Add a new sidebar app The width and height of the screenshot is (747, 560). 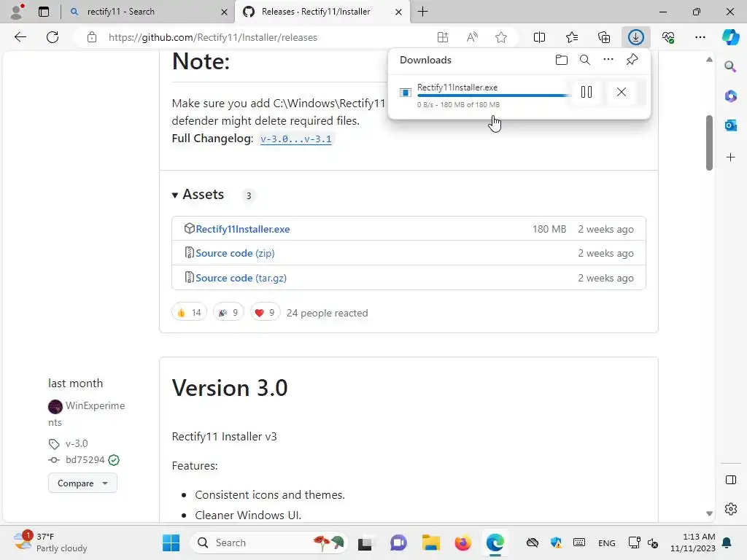(730, 157)
